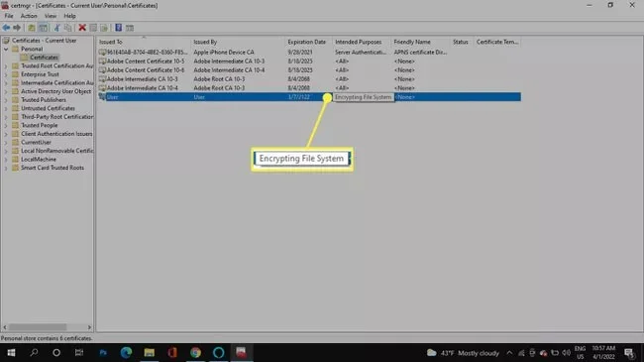Click the tree scrollbar right arrow
Viewport: 644px width, 362px height.
[89, 327]
